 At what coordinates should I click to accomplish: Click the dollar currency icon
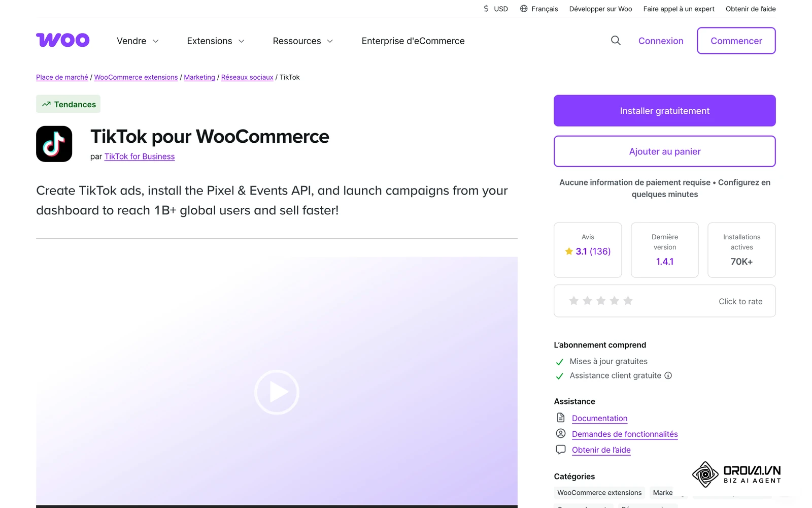pos(486,9)
